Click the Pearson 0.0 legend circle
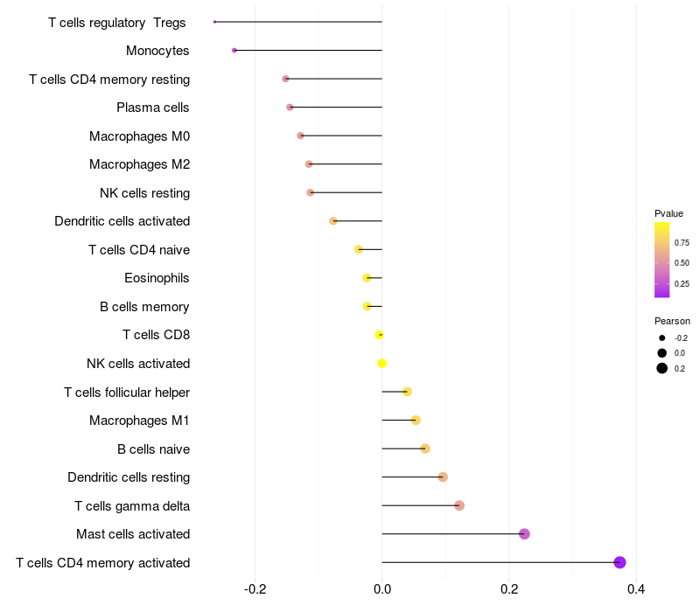 coord(662,353)
